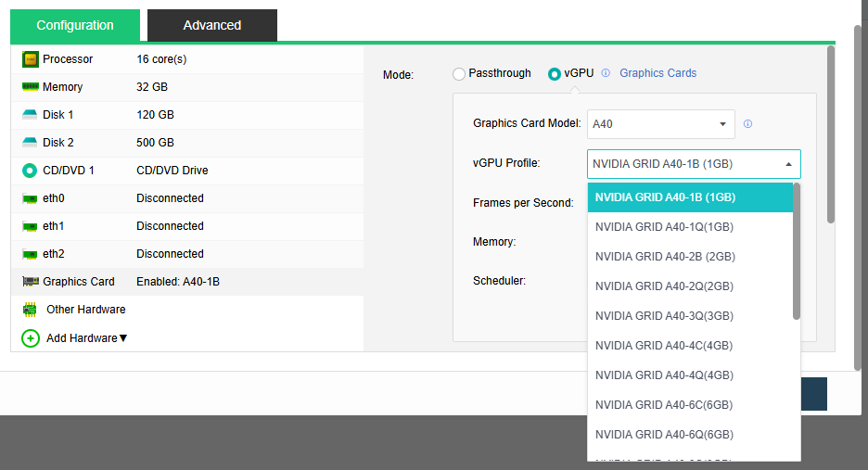The height and width of the screenshot is (470, 868).
Task: Collapse the vGPU Profile dropdown
Action: coord(788,164)
